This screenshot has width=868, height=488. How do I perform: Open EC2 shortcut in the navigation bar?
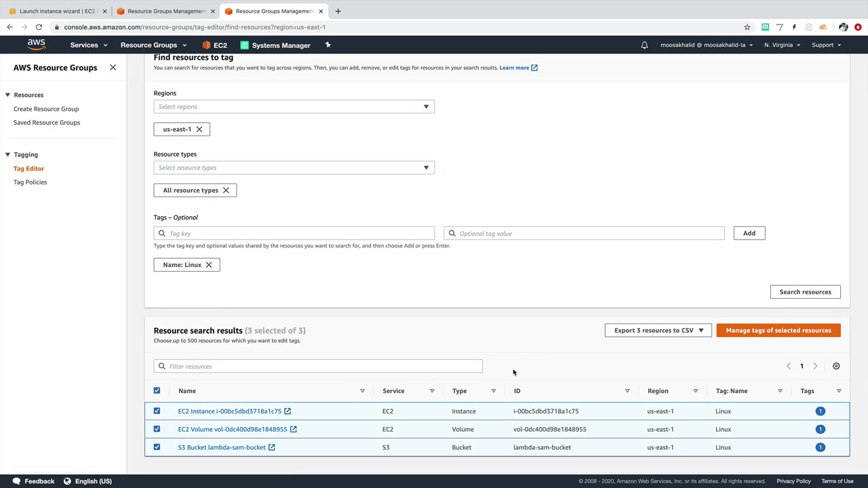point(214,45)
